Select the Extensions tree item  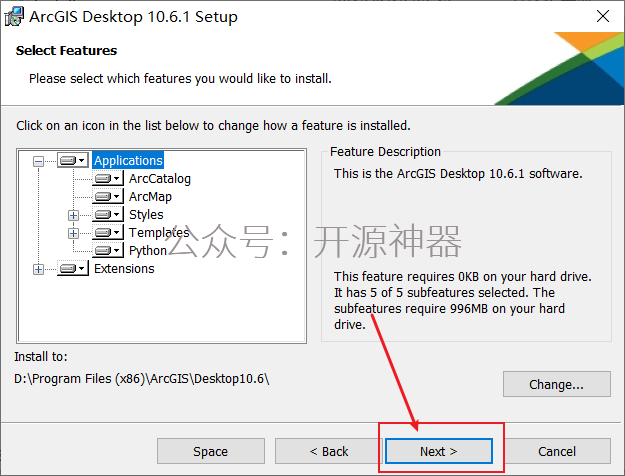coord(124,269)
